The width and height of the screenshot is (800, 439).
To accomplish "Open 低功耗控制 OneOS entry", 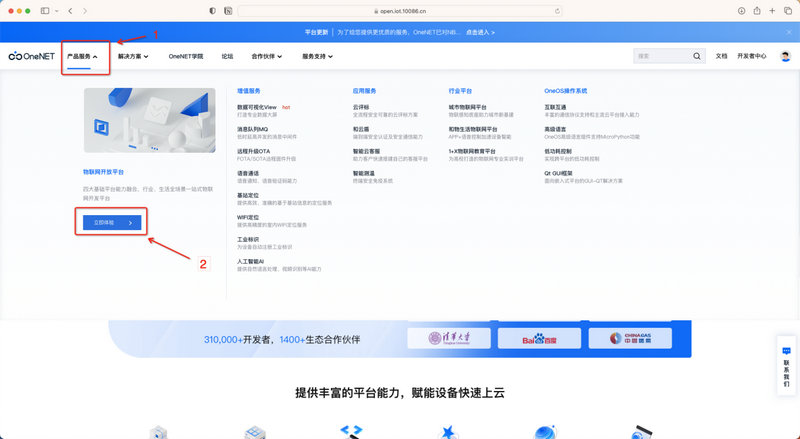I will (558, 151).
